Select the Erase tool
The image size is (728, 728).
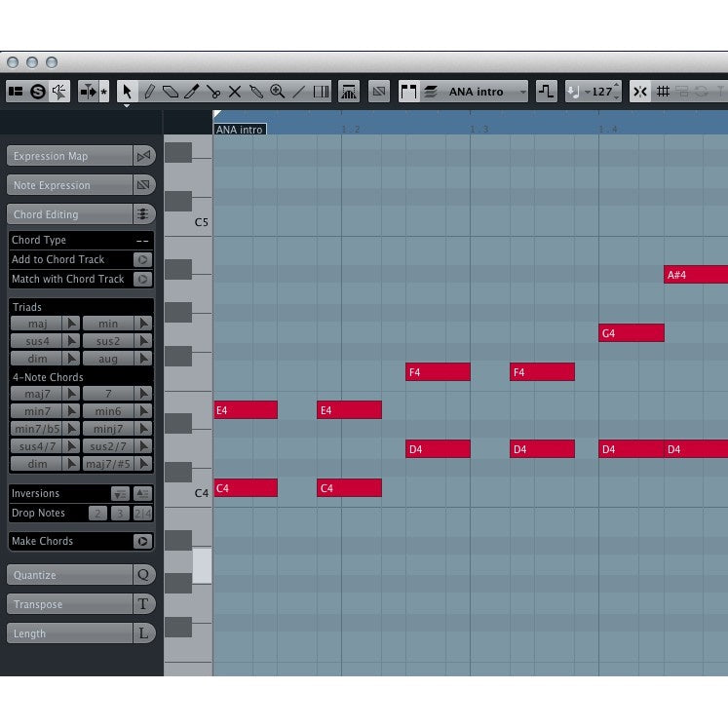[171, 92]
